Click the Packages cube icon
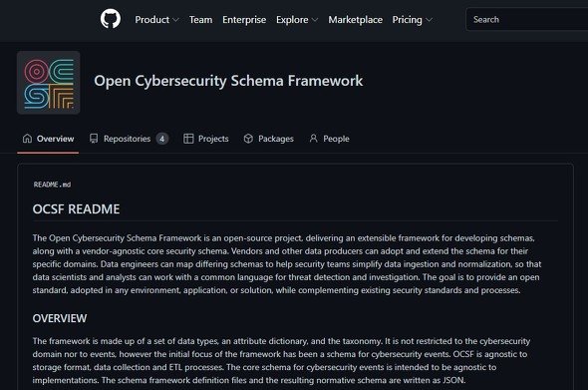 pyautogui.click(x=248, y=139)
